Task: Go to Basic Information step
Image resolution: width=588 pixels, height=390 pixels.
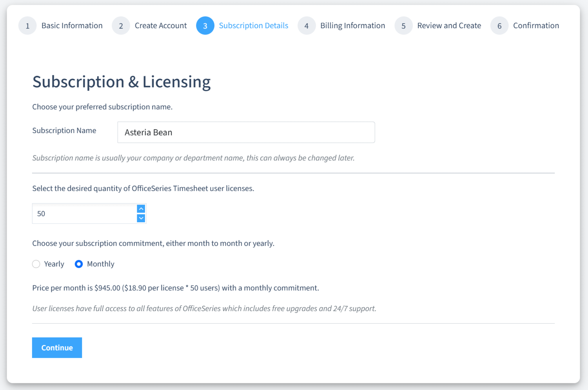Action: point(72,26)
